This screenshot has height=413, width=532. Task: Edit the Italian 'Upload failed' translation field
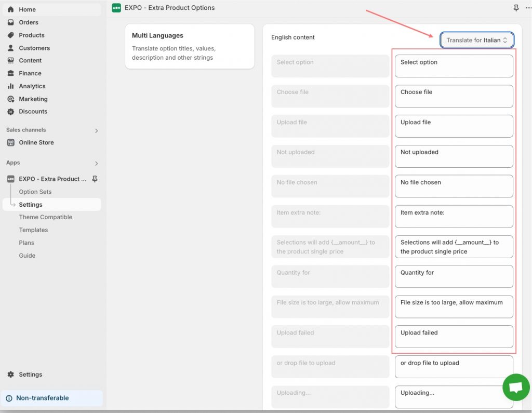pos(454,337)
